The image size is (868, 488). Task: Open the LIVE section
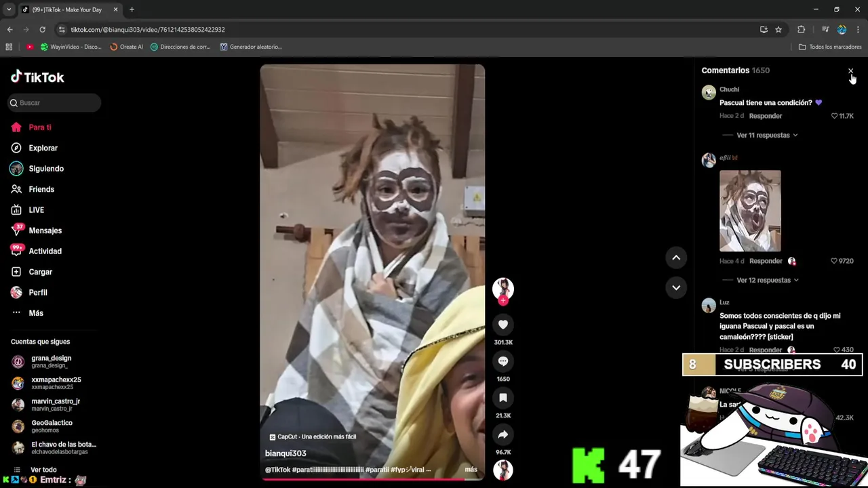pos(28,210)
